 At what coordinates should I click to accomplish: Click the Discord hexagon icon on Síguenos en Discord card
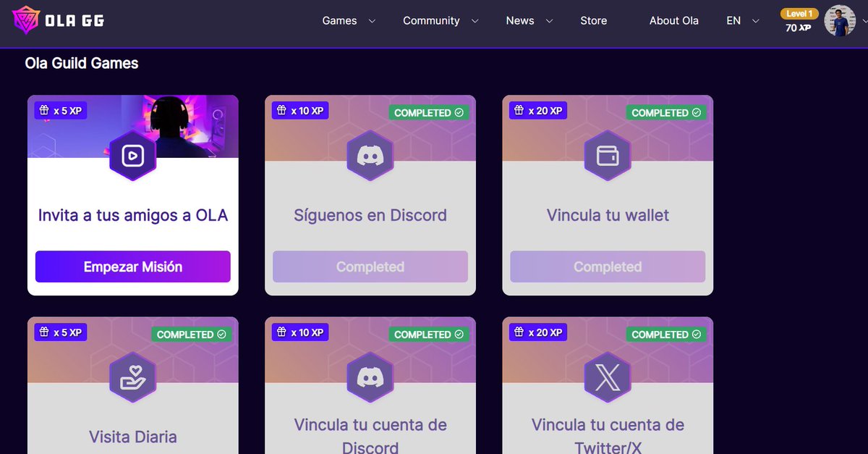point(370,155)
